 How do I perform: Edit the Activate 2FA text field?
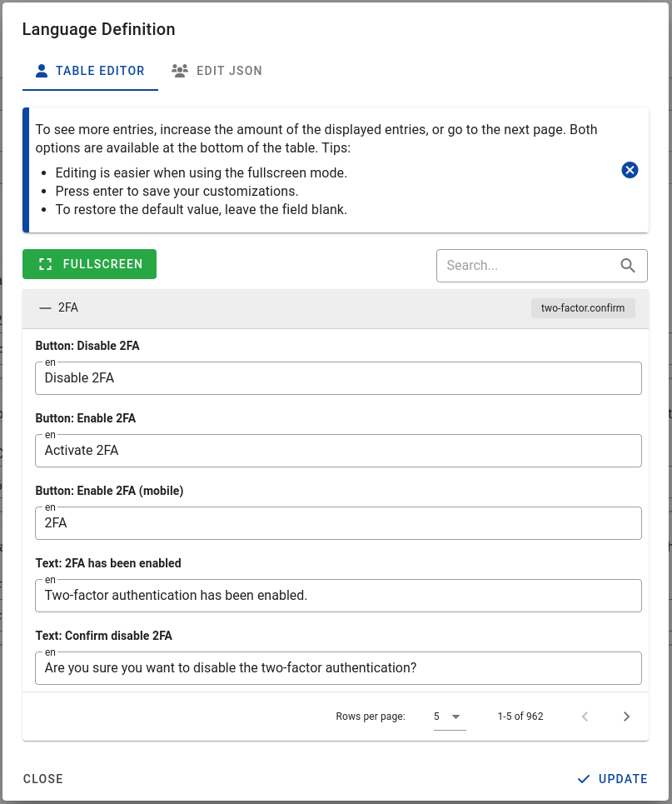coord(338,450)
